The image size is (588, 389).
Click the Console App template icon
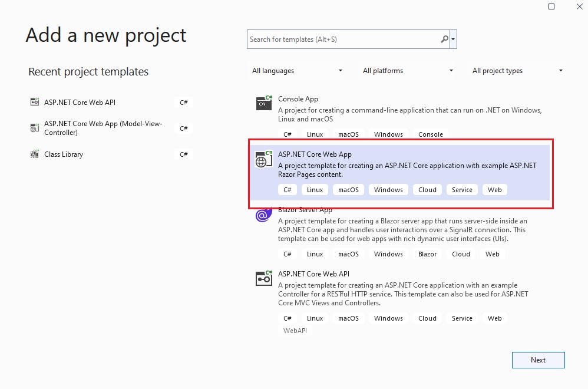[x=264, y=103]
